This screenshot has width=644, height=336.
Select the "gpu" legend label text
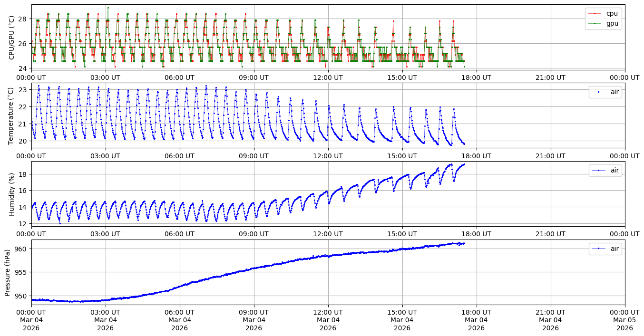(612, 23)
